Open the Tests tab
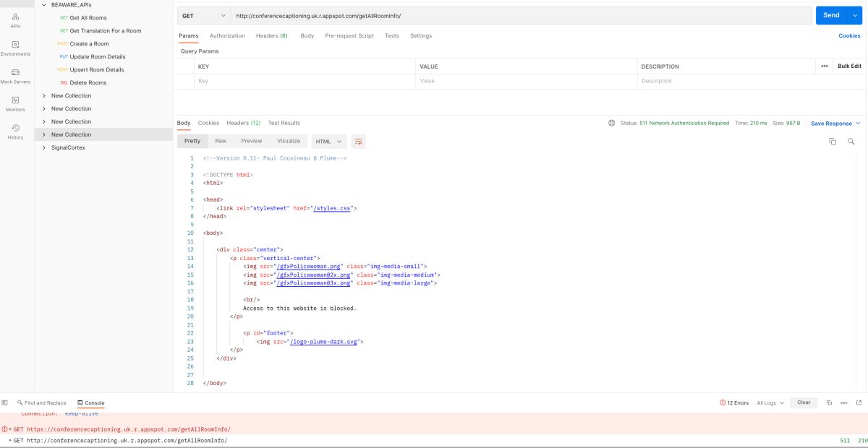This screenshot has height=448, width=868. (x=391, y=35)
